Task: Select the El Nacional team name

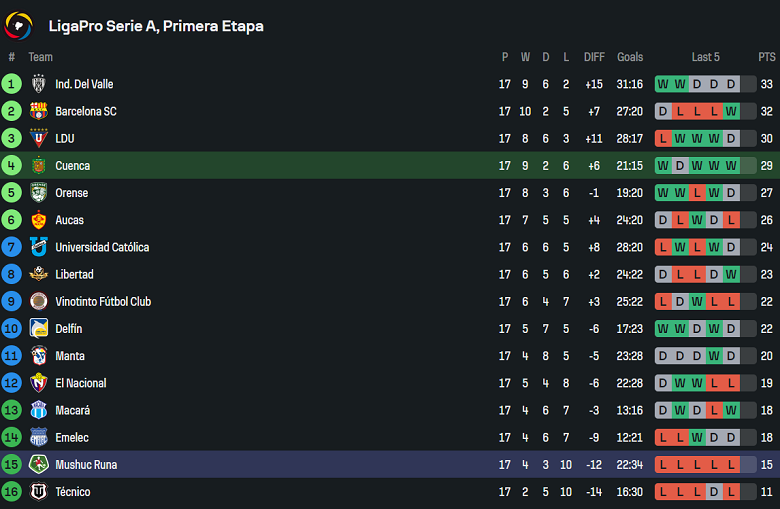Action: (x=81, y=383)
